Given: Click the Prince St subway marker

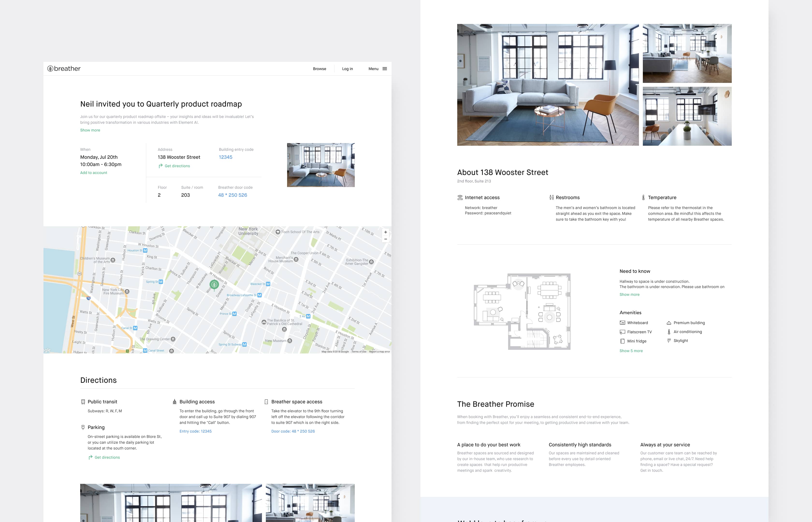Looking at the screenshot, I should [234, 314].
